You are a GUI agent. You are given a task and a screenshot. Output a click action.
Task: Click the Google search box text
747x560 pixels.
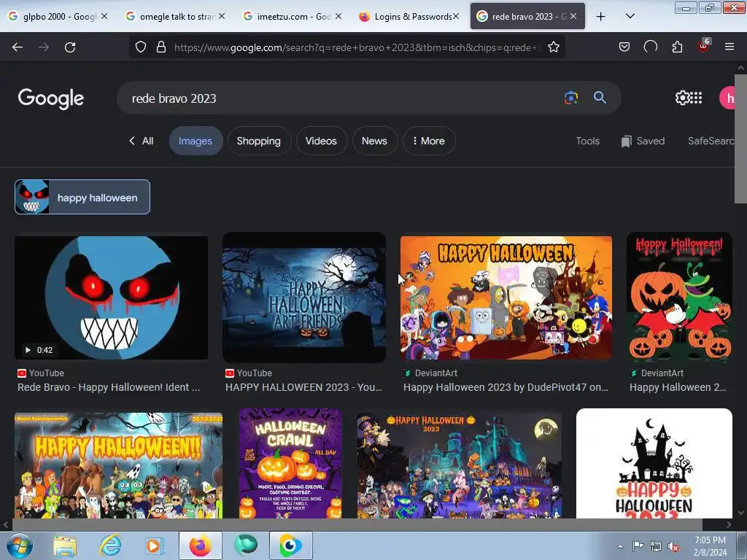(174, 98)
